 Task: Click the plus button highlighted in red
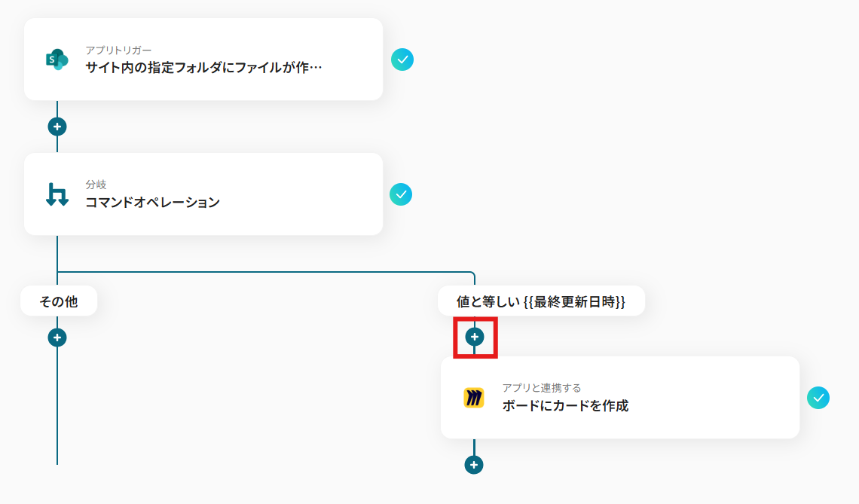coord(475,337)
